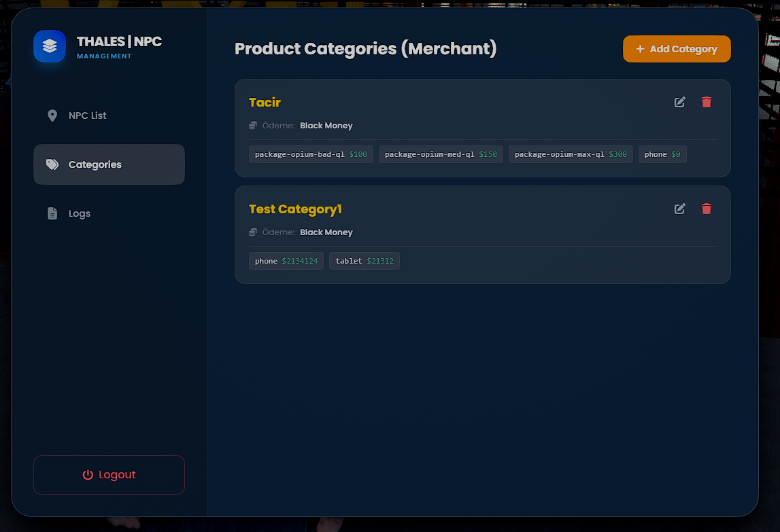Select the Categories menu item
The width and height of the screenshot is (780, 532).
[109, 164]
